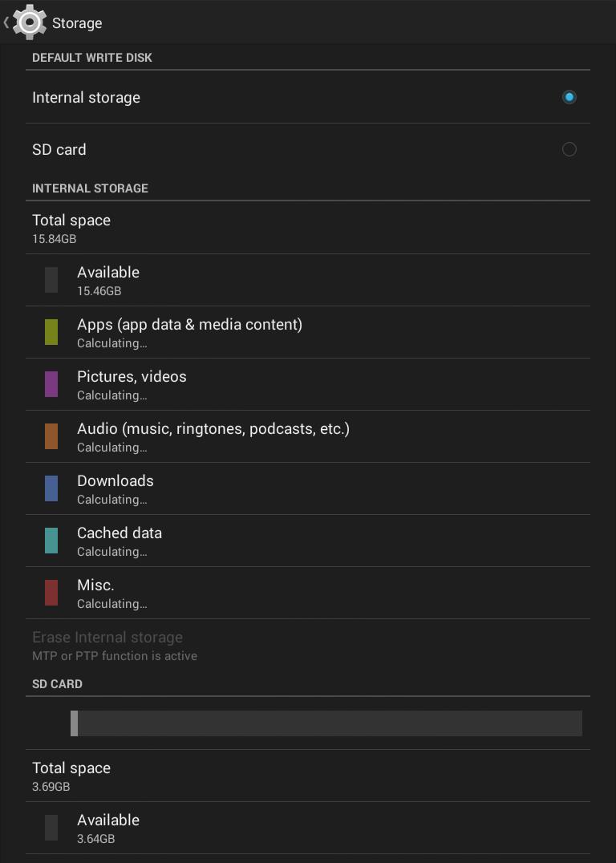Tap internal storage Total space 15.84GB
This screenshot has height=863, width=616.
point(71,228)
